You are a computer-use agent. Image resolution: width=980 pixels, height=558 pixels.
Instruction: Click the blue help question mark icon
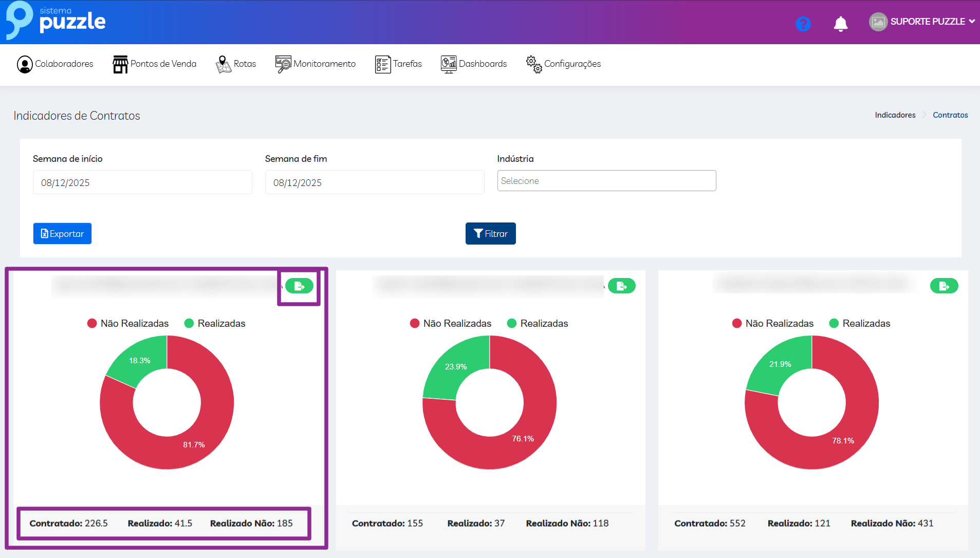[803, 24]
